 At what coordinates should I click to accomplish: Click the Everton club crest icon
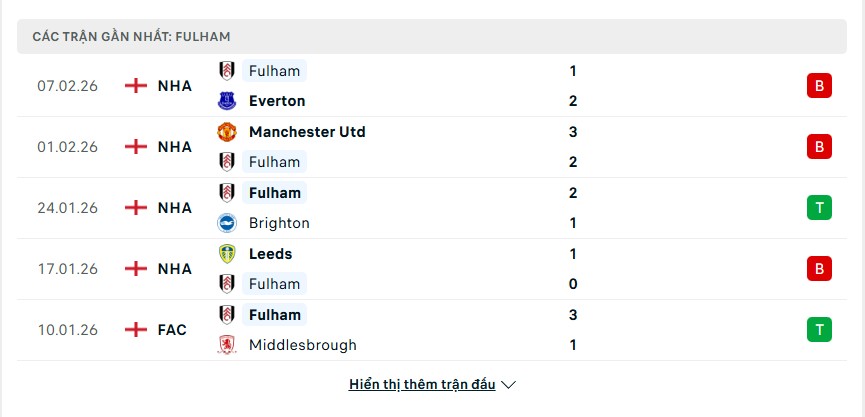click(x=227, y=101)
